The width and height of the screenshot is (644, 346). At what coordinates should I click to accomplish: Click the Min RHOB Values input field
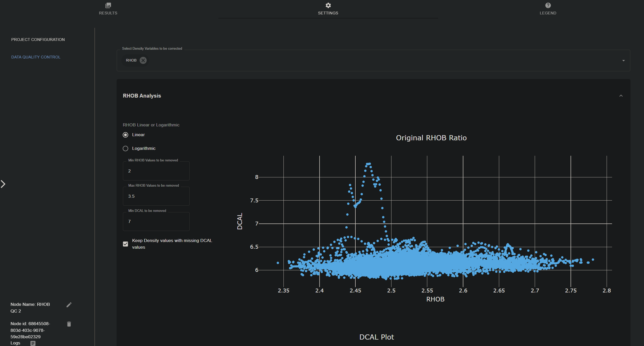click(x=156, y=171)
